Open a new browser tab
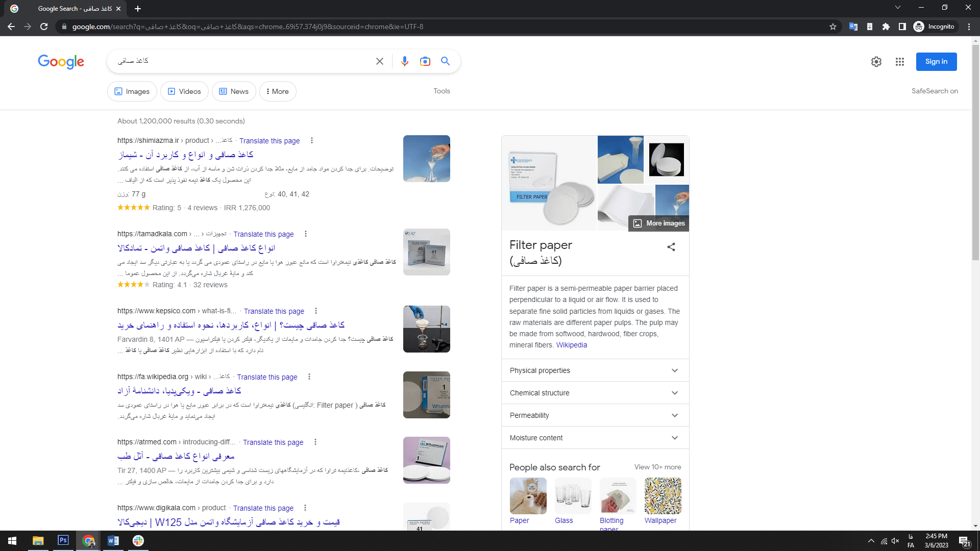Viewport: 980px width, 551px height. [138, 9]
